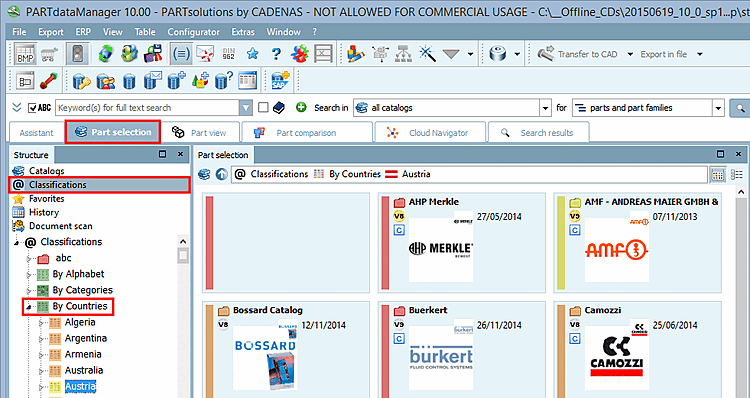Click the blue table grid window icon
750x398 pixels.
click(x=248, y=80)
